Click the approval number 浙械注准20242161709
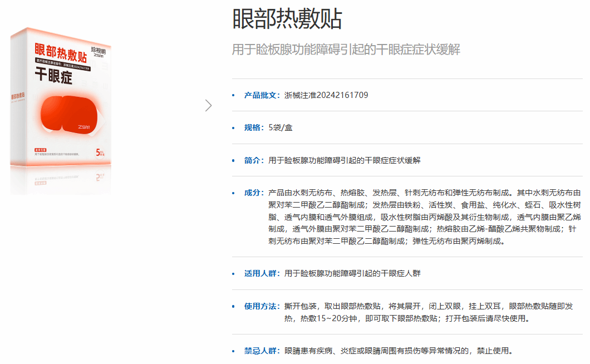Image resolution: width=590 pixels, height=364 pixels. (326, 95)
